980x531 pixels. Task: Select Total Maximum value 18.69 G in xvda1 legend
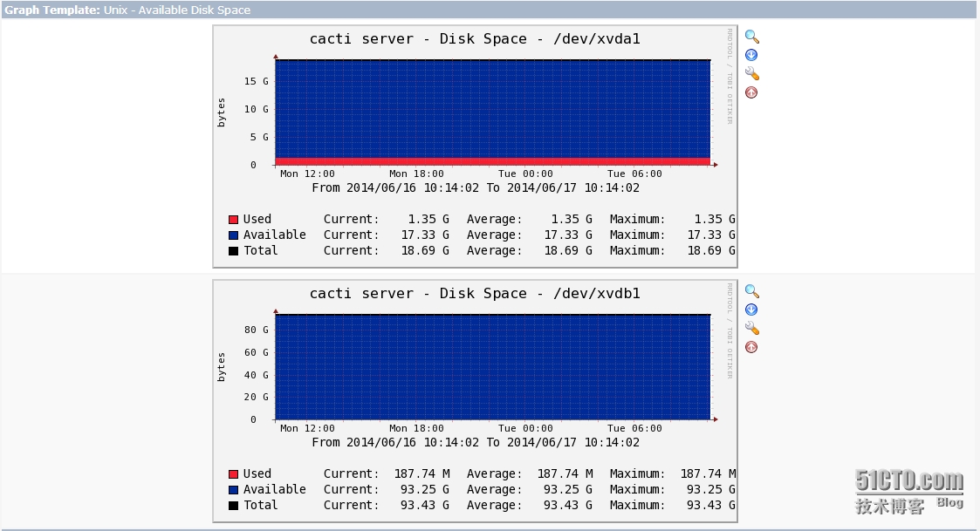[x=711, y=250]
